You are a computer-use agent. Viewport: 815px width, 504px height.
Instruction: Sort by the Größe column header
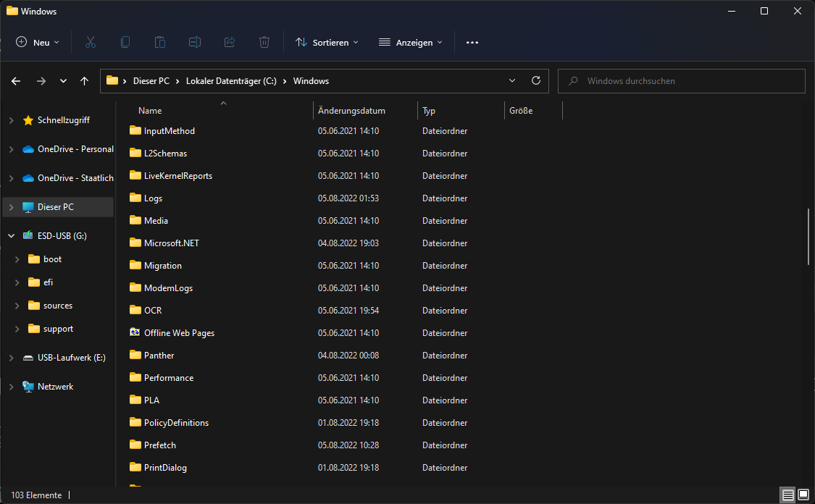click(521, 111)
